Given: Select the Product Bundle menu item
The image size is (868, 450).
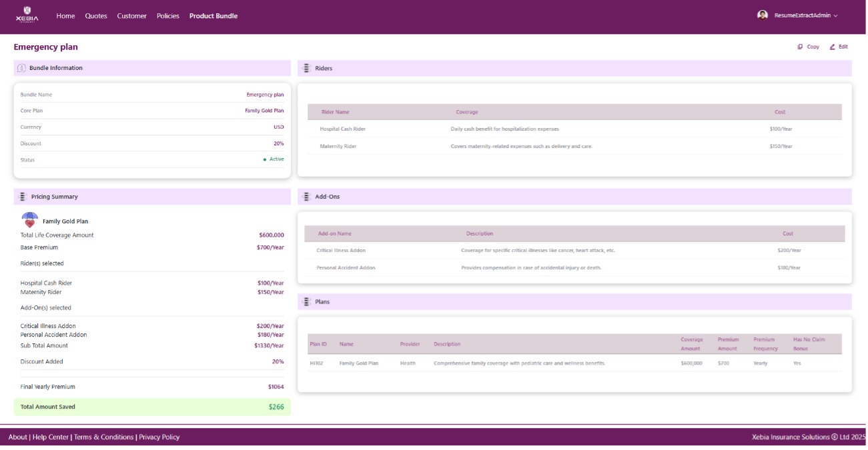Looking at the screenshot, I should pyautogui.click(x=213, y=16).
